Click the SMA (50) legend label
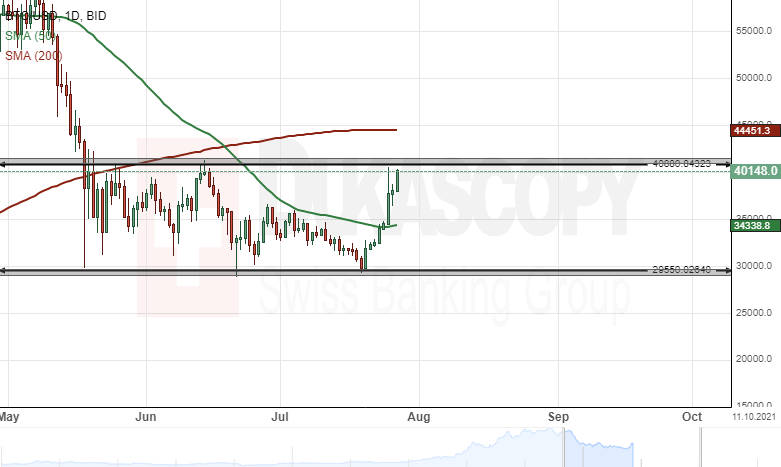The height and width of the screenshot is (467, 781). [x=30, y=36]
